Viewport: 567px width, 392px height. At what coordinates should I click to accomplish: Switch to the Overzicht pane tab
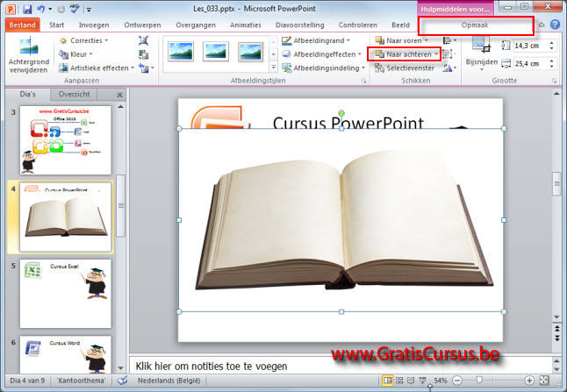[74, 95]
